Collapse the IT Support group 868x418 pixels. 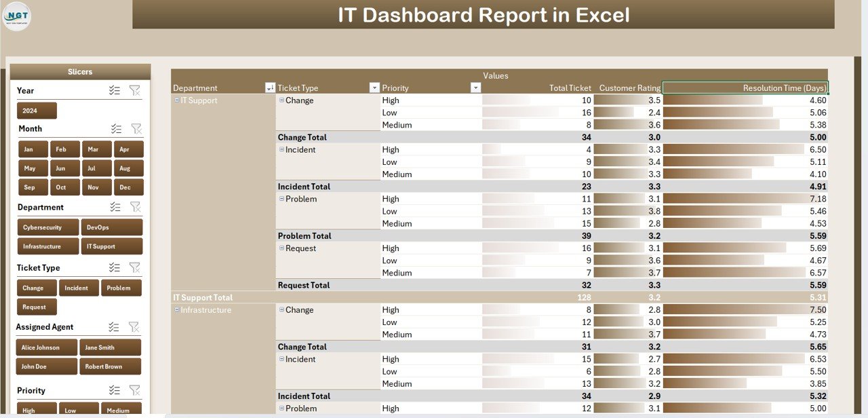[176, 100]
